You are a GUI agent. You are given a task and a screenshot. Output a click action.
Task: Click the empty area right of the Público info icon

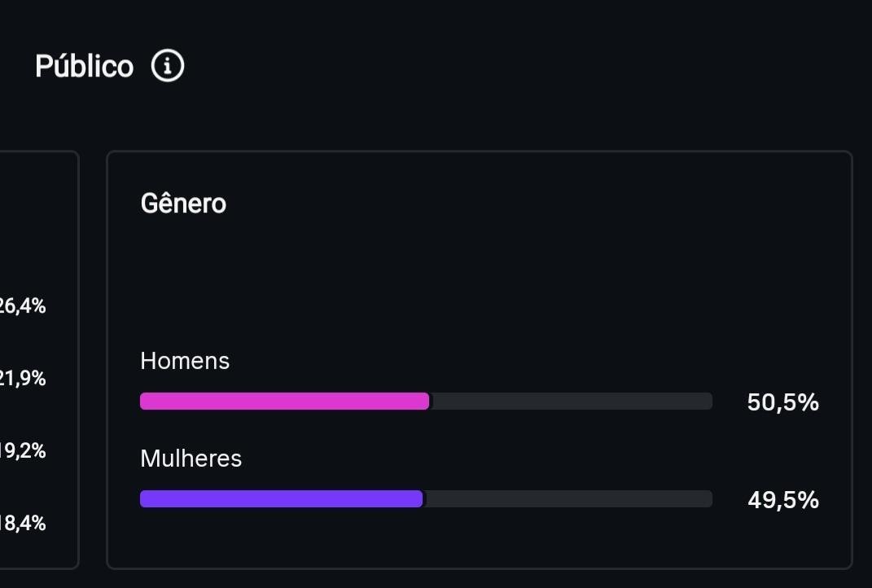489,67
